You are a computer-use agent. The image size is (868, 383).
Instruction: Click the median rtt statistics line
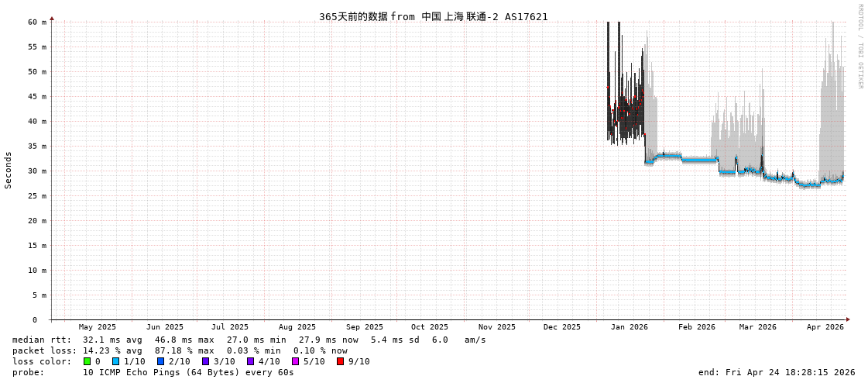pos(249,340)
